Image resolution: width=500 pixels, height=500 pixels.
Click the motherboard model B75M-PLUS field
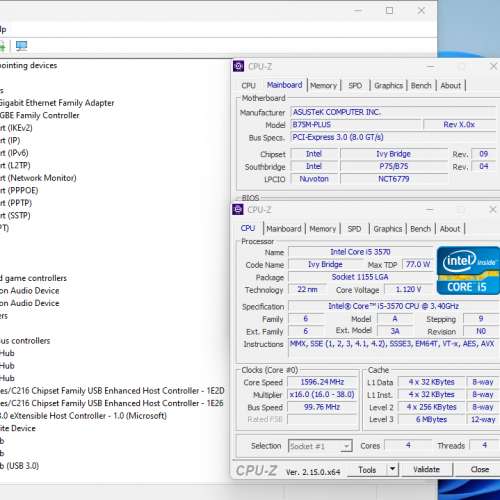(x=355, y=125)
